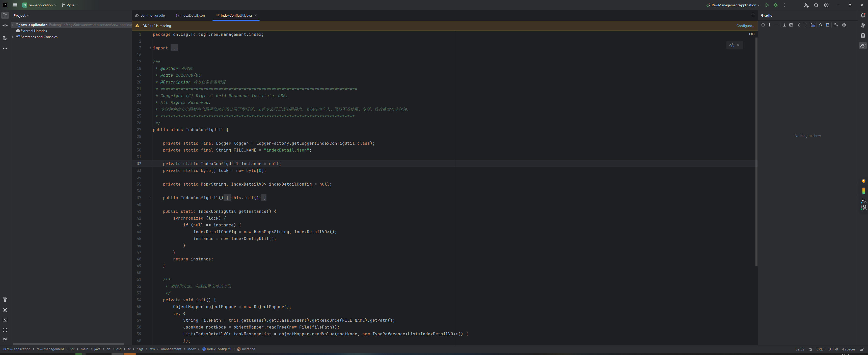Close the IndexConfigUtil.java tab
Image resolution: width=868 pixels, height=355 pixels.
tap(256, 15)
